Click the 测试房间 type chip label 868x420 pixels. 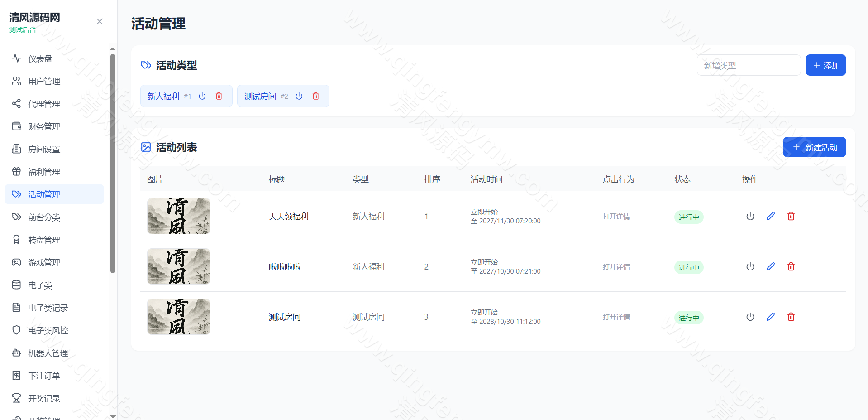point(260,96)
